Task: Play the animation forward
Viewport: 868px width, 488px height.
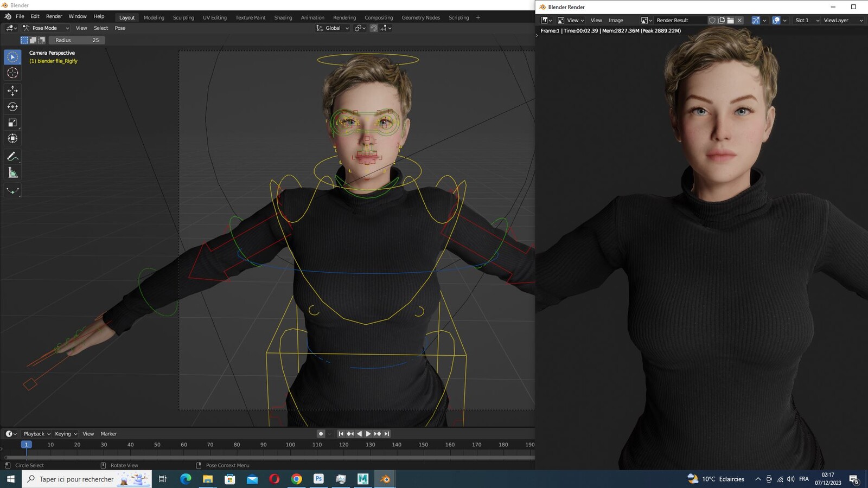Action: tap(368, 434)
